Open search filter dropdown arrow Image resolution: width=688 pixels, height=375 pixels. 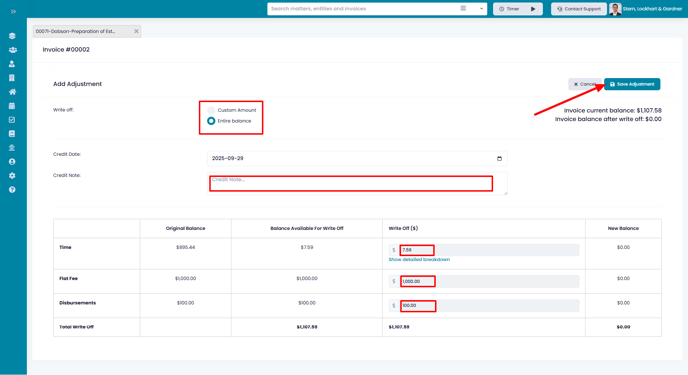click(x=481, y=9)
